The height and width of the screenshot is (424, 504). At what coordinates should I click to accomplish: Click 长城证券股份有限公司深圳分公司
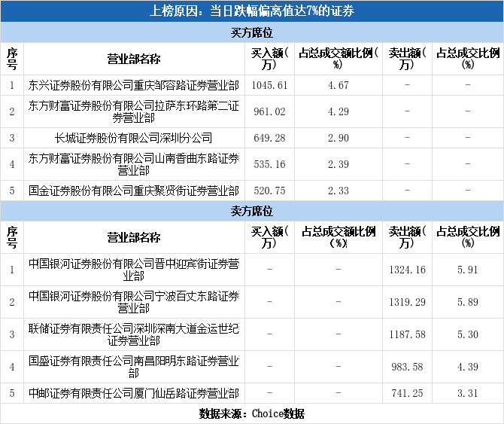(134, 138)
